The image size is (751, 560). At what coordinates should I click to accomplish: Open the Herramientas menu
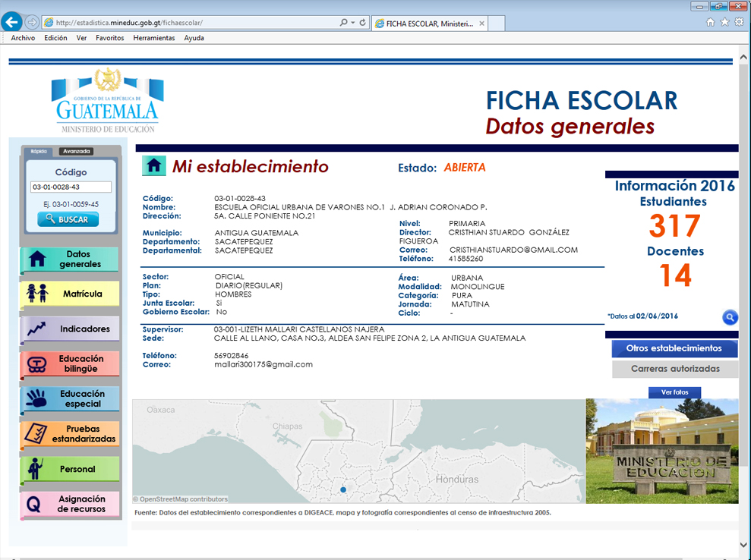tap(153, 38)
